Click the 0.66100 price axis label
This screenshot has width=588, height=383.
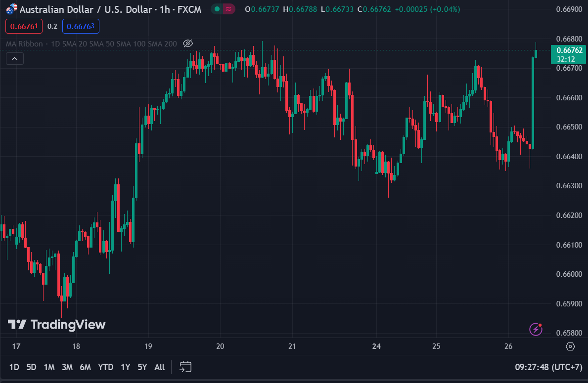[569, 245]
